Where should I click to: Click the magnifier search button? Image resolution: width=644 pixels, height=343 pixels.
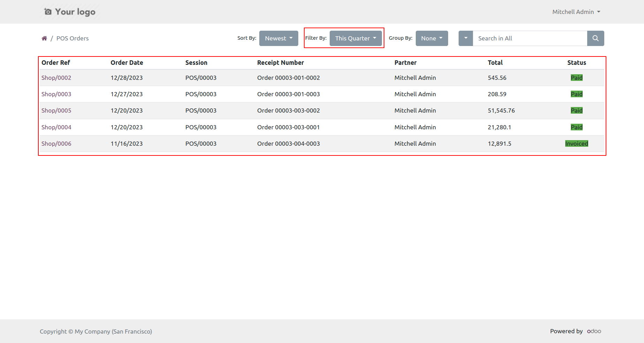coord(596,38)
